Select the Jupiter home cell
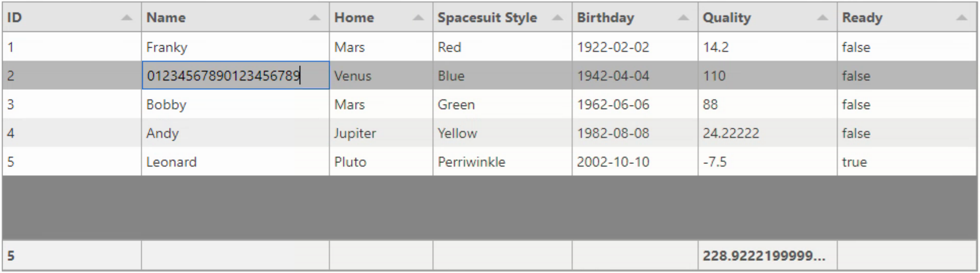This screenshot has height=273, width=980. coord(380,133)
